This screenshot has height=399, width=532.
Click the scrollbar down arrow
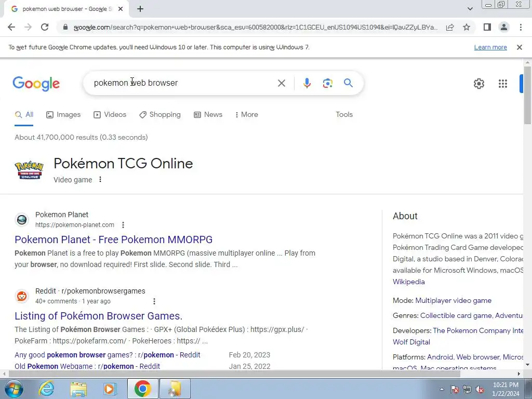click(x=527, y=365)
